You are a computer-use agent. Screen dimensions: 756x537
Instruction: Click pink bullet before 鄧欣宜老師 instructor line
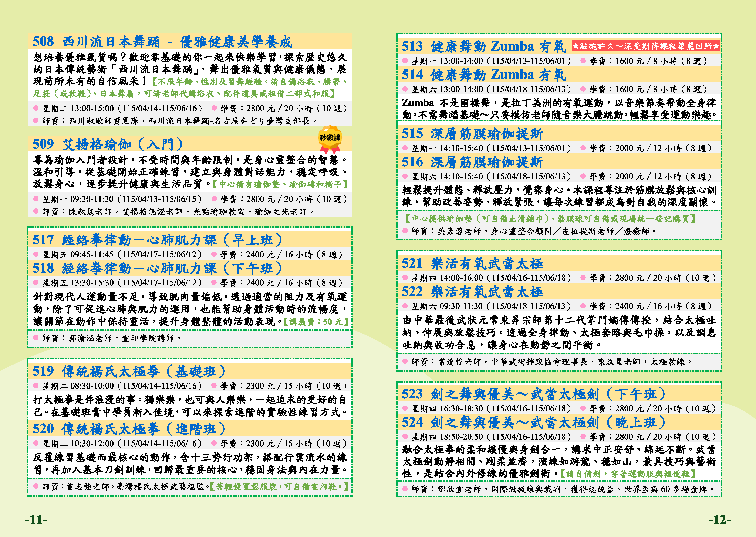tap(405, 488)
